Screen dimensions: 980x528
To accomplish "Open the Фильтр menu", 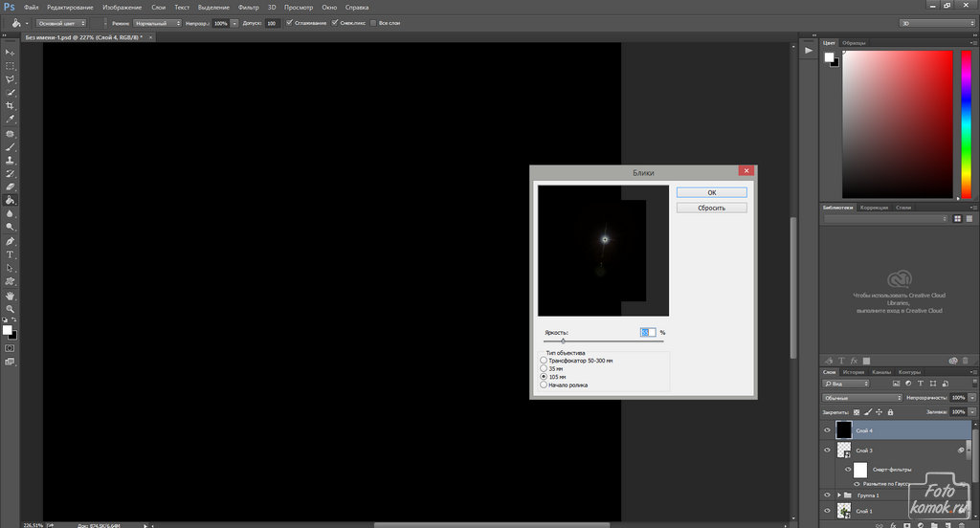I will pyautogui.click(x=248, y=7).
